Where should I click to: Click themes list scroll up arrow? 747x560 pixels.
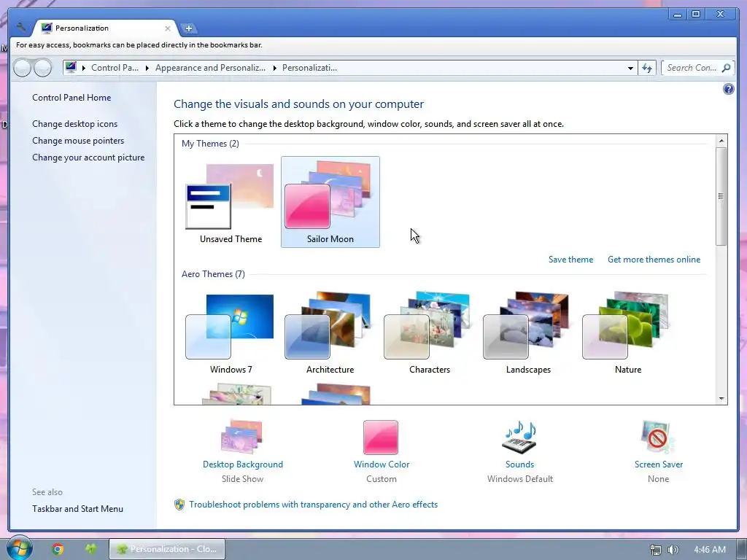point(721,141)
